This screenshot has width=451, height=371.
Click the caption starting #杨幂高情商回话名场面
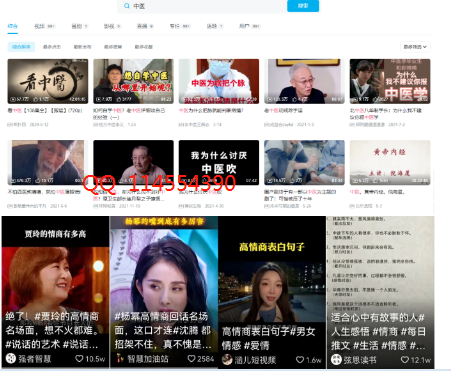pyautogui.click(x=163, y=330)
